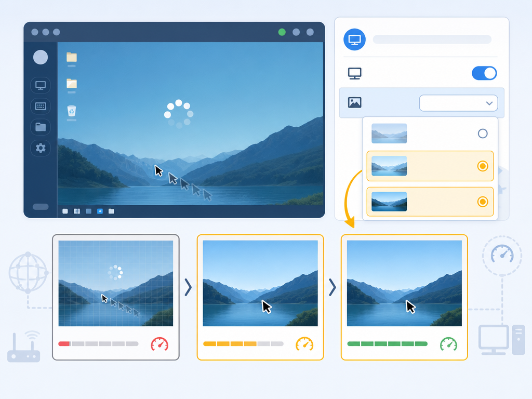Click the faded Wi-Fi router icon
The image size is (532, 399).
tap(24, 347)
